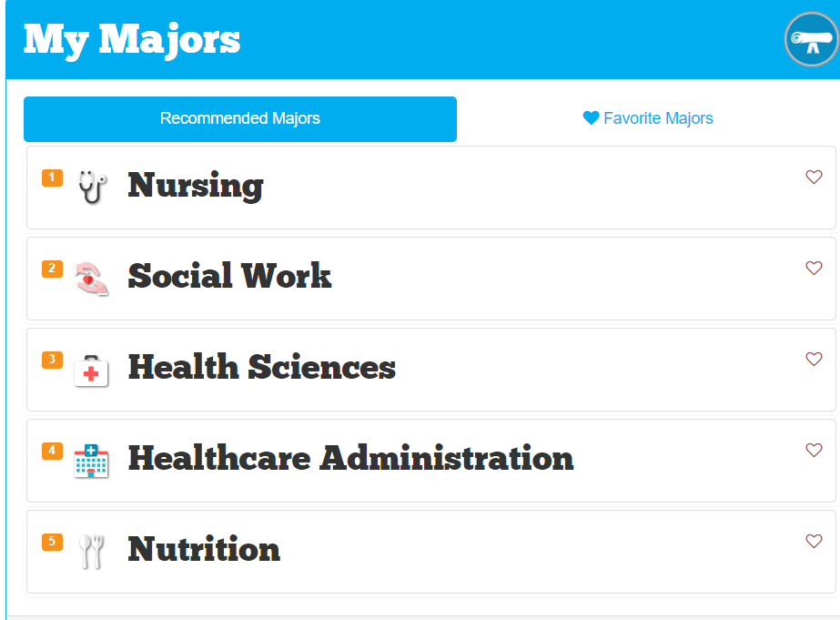Click the Healthcare Administration hospital icon
The image size is (840, 620).
point(91,461)
